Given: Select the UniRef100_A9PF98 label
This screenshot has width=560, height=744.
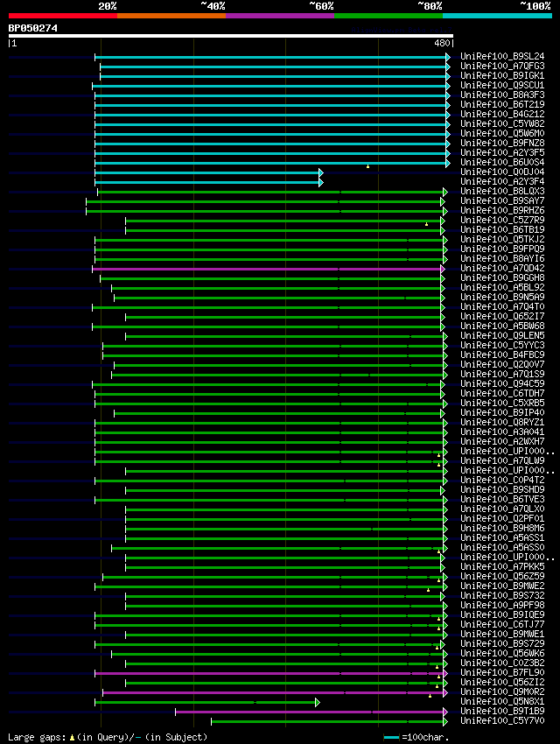Looking at the screenshot, I should 502,605.
